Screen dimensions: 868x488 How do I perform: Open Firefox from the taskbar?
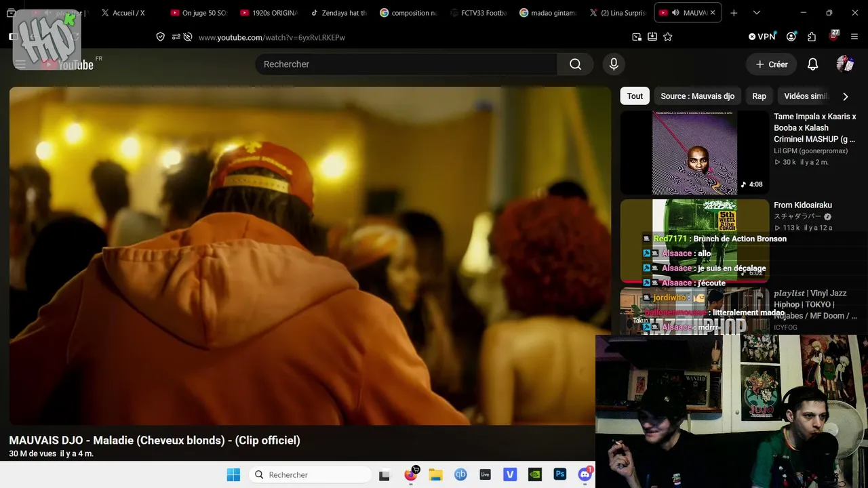[x=410, y=474]
